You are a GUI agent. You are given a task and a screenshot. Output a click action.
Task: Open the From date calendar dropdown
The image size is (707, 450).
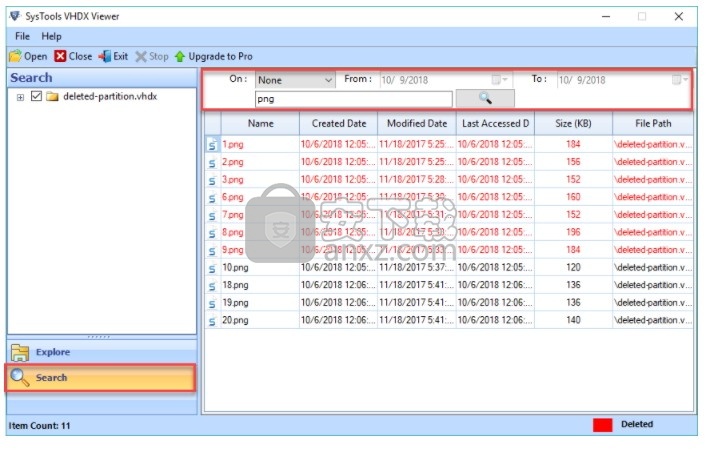[x=500, y=80]
